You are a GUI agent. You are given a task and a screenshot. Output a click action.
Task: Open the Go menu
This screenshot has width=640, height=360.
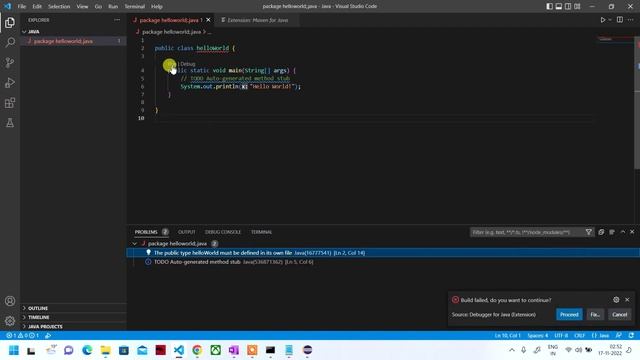[x=98, y=7]
